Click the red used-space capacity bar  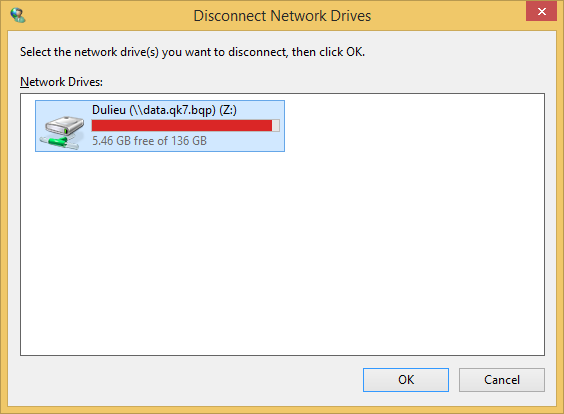click(x=182, y=126)
